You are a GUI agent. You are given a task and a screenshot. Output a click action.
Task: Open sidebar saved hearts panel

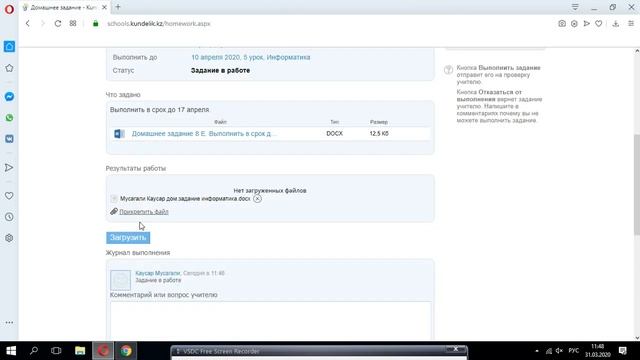point(9,196)
